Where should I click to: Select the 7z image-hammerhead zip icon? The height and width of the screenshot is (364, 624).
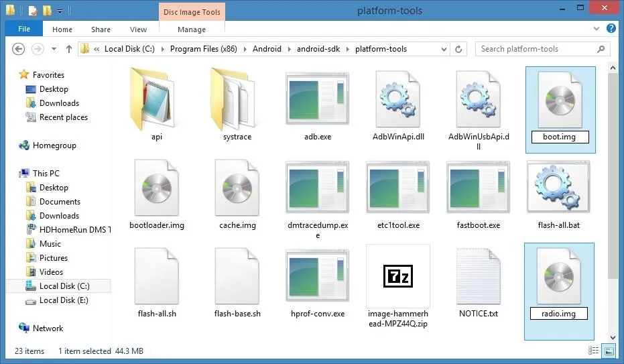[x=398, y=276]
